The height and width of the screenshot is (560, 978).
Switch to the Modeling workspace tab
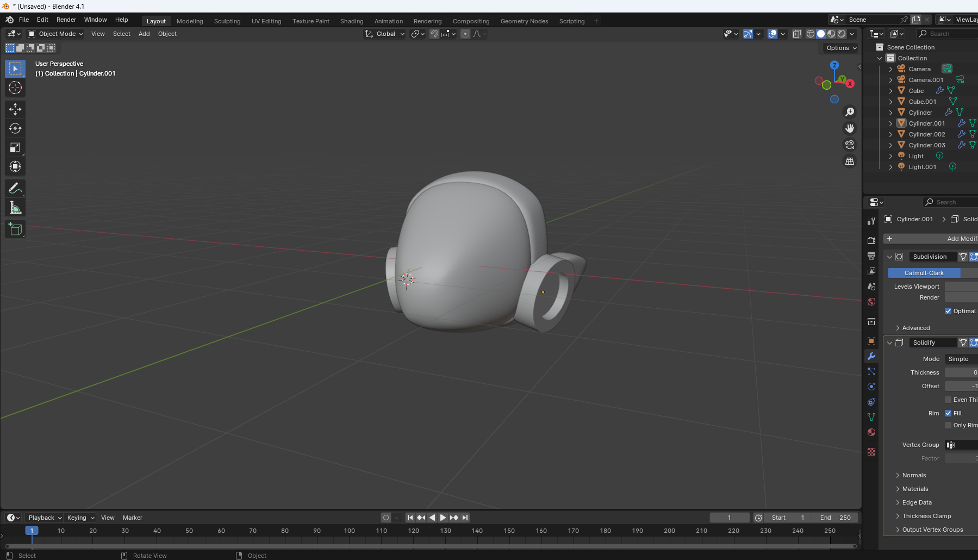[x=190, y=21]
